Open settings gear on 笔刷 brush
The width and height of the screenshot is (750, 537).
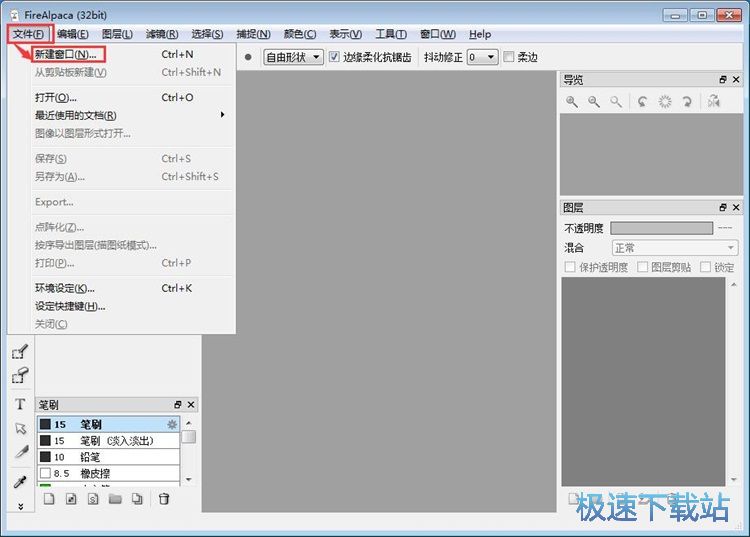tap(172, 424)
